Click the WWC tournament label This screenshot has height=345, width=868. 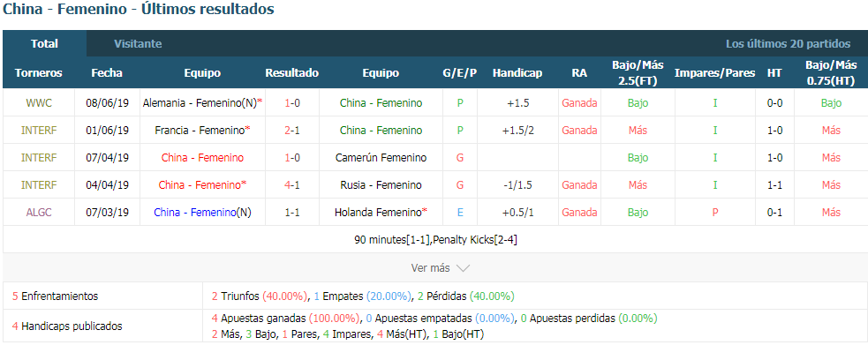click(x=38, y=103)
